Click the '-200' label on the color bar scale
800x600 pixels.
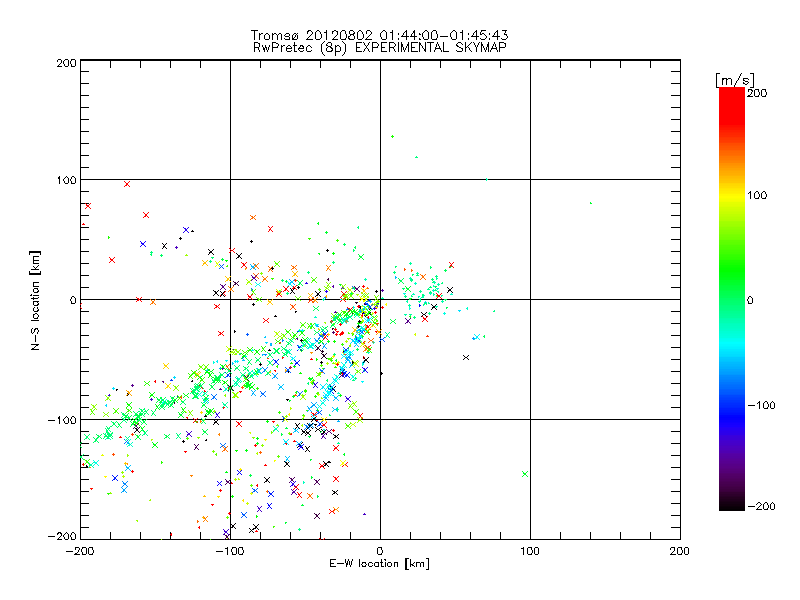[x=761, y=506]
